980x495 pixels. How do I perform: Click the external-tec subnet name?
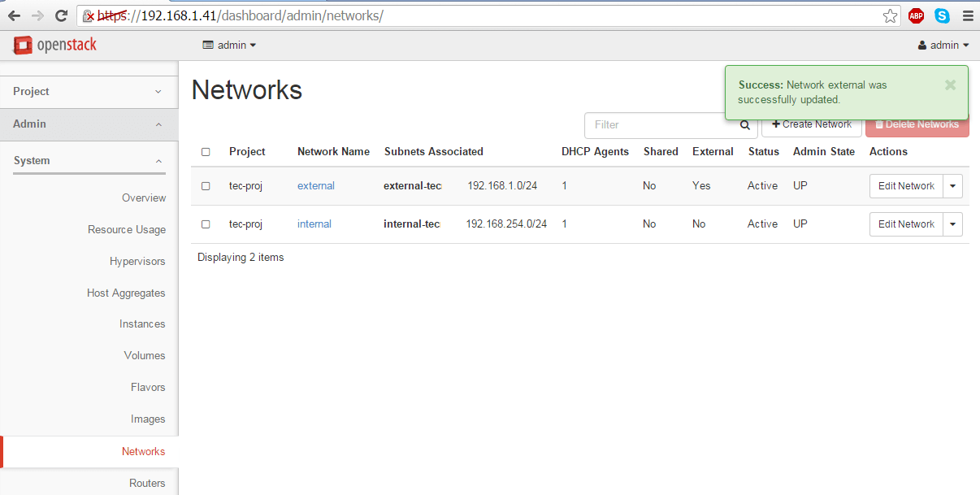coord(412,186)
